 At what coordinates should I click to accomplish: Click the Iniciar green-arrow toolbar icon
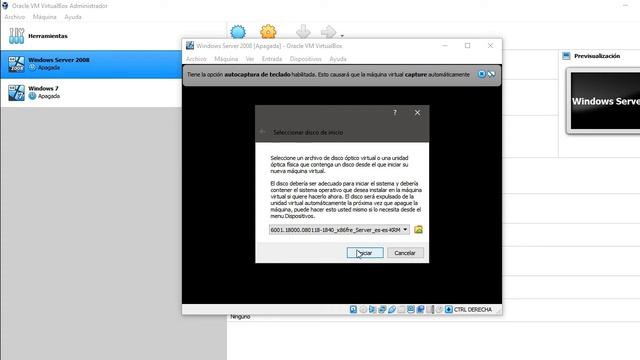(328, 31)
